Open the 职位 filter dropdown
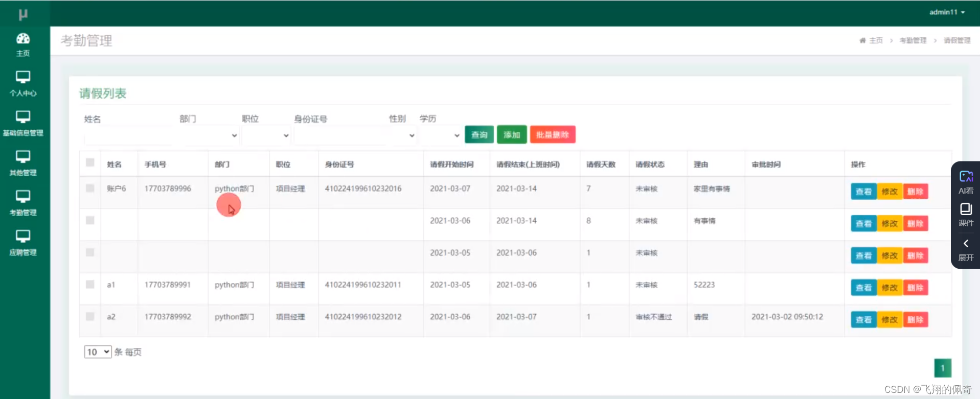Screen dimensions: 980x399 266,135
